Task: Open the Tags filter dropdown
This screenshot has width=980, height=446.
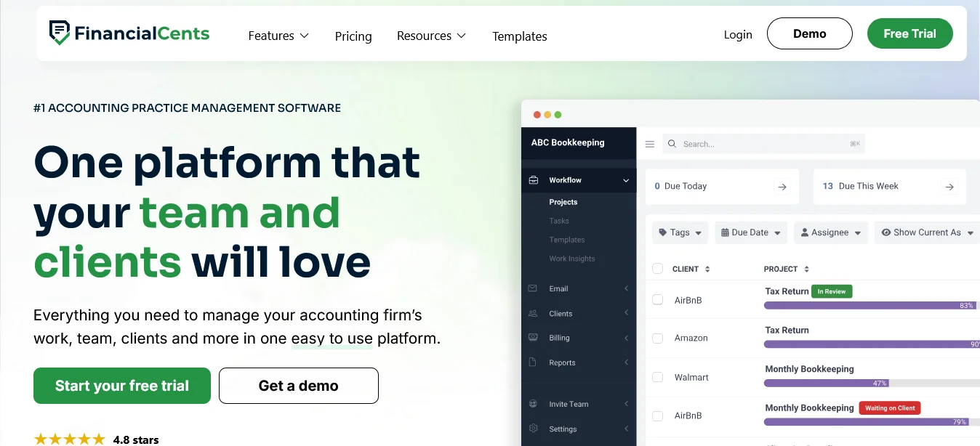Action: click(x=680, y=232)
